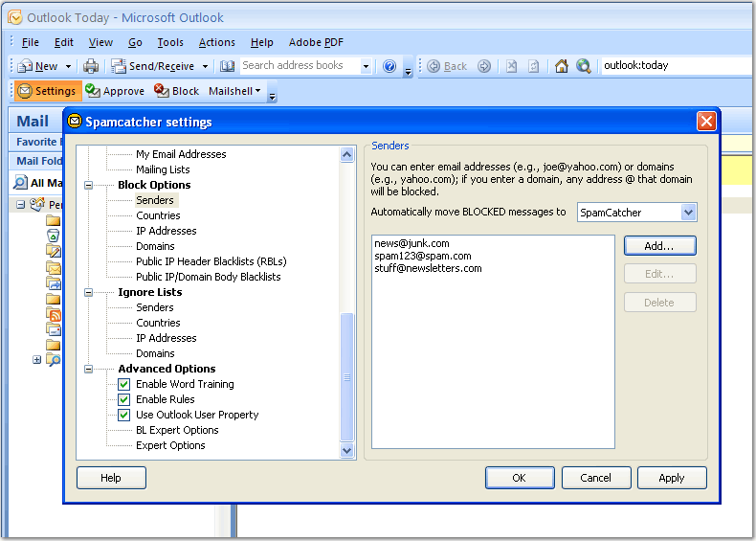Collapse the Block Options tree node
Viewport: 756px width, 541px height.
tap(89, 185)
